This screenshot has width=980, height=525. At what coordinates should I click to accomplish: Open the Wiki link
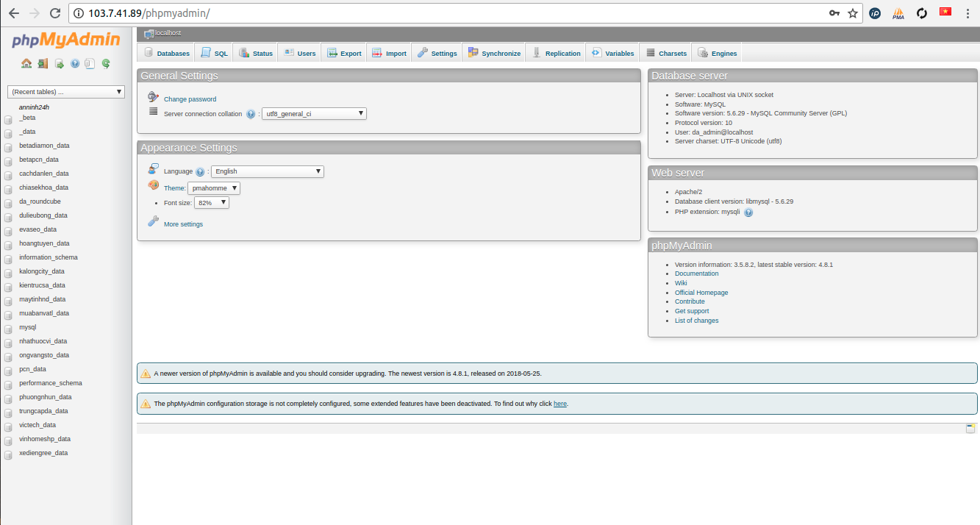tap(681, 283)
